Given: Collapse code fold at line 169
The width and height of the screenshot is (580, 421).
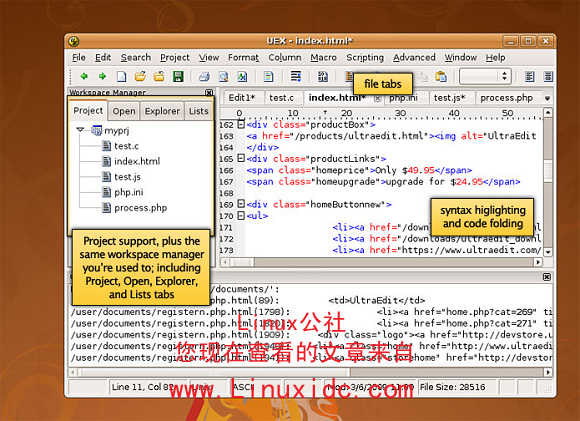Looking at the screenshot, I should pyautogui.click(x=241, y=204).
